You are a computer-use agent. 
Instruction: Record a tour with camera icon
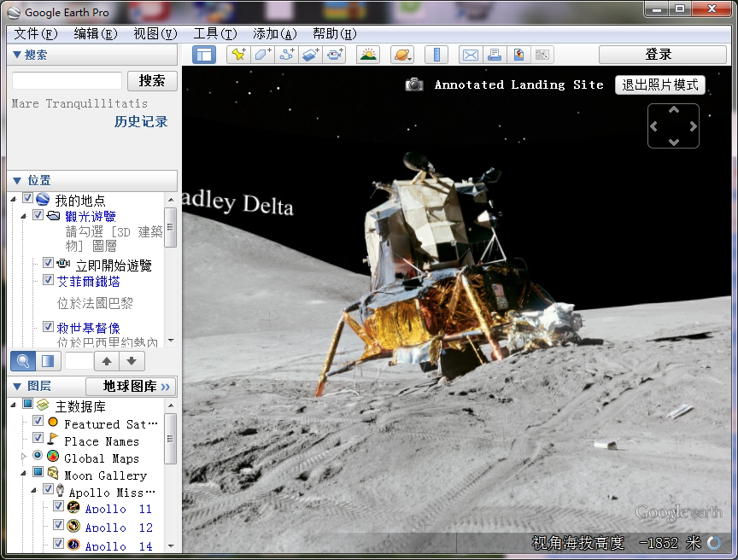click(x=335, y=55)
